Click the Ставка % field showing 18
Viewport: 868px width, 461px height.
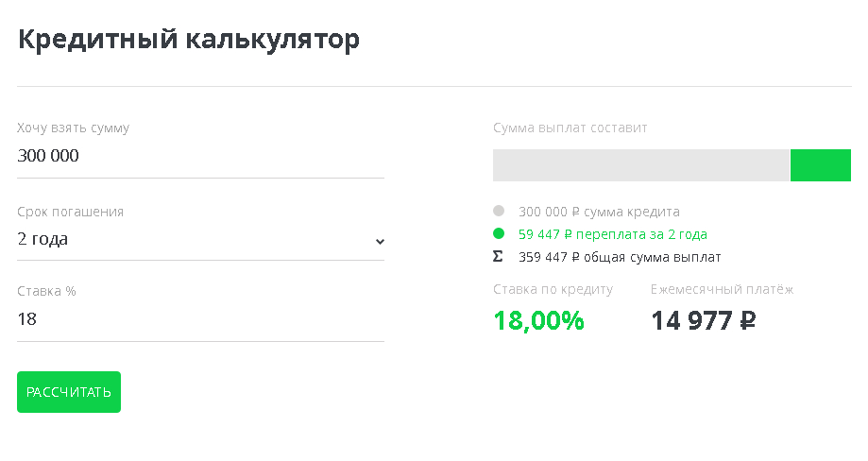200,319
